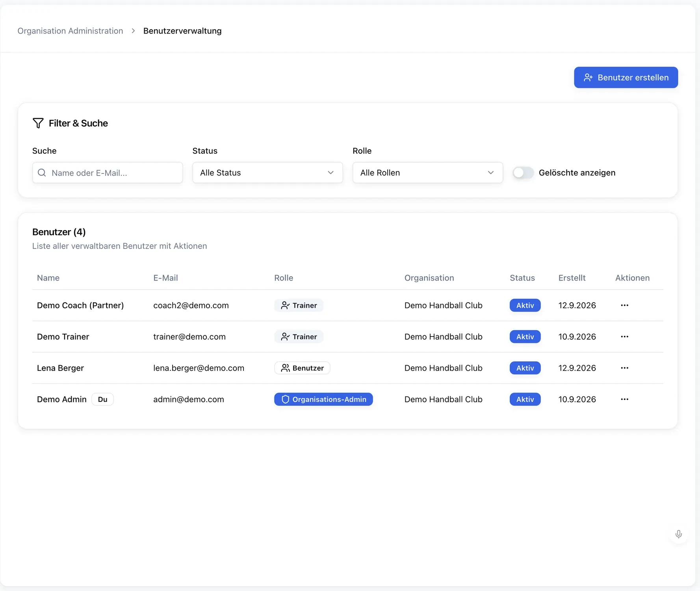The width and height of the screenshot is (700, 591).
Task: Click the Status column header in table
Action: point(522,278)
